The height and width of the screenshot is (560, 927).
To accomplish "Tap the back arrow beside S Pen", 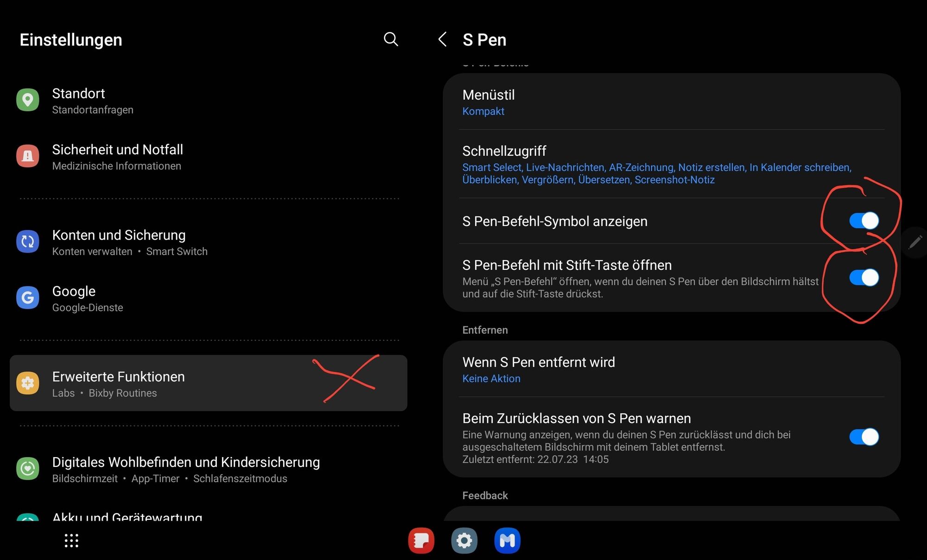I will [x=443, y=39].
